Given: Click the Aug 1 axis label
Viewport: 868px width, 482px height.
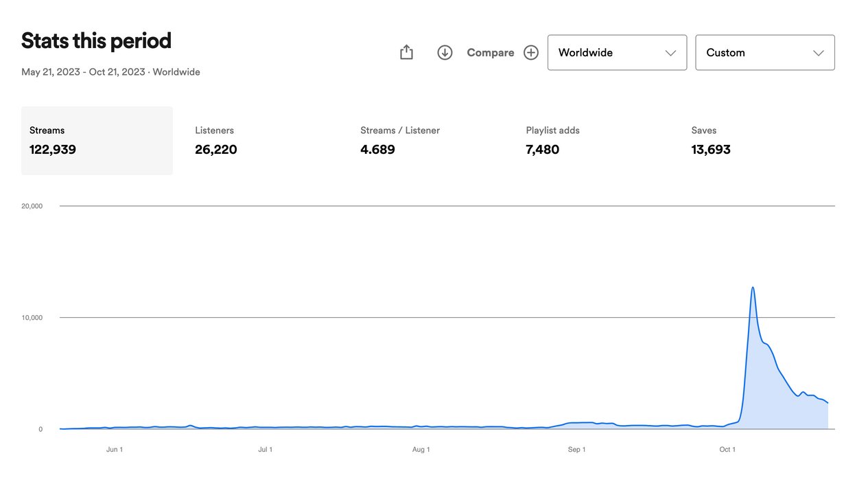Looking at the screenshot, I should coord(421,450).
